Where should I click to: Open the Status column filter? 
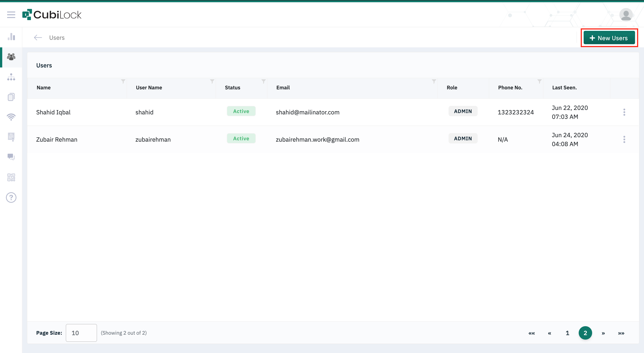[x=263, y=82]
